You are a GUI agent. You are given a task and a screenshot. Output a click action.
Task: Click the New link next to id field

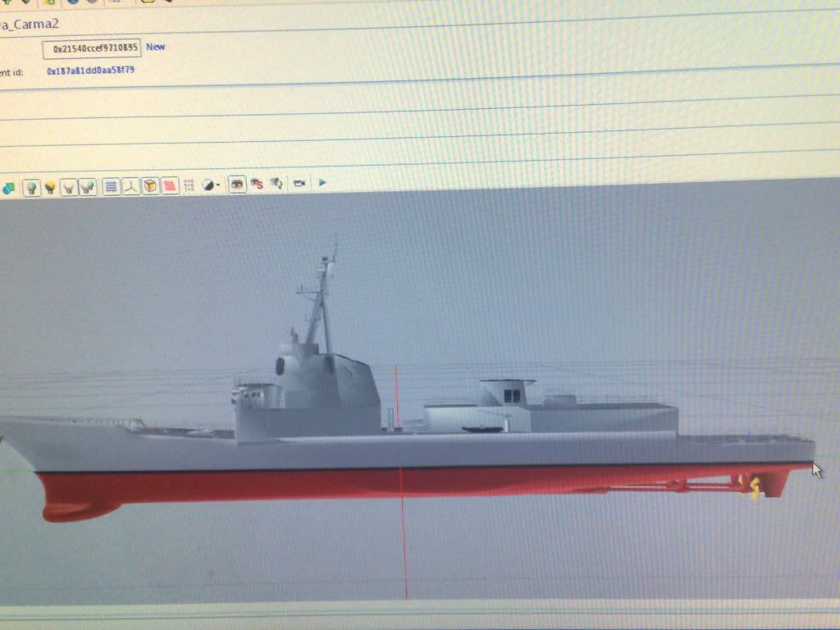coord(155,47)
